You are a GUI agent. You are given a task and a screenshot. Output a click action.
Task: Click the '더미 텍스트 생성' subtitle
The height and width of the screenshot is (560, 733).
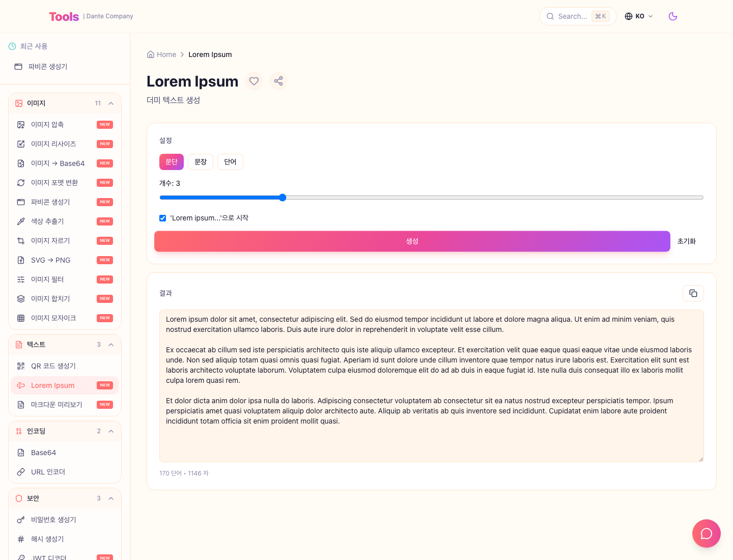point(173,100)
